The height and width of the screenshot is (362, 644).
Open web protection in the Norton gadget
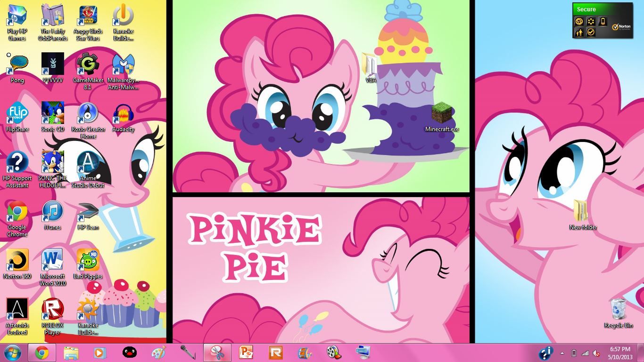click(x=579, y=21)
